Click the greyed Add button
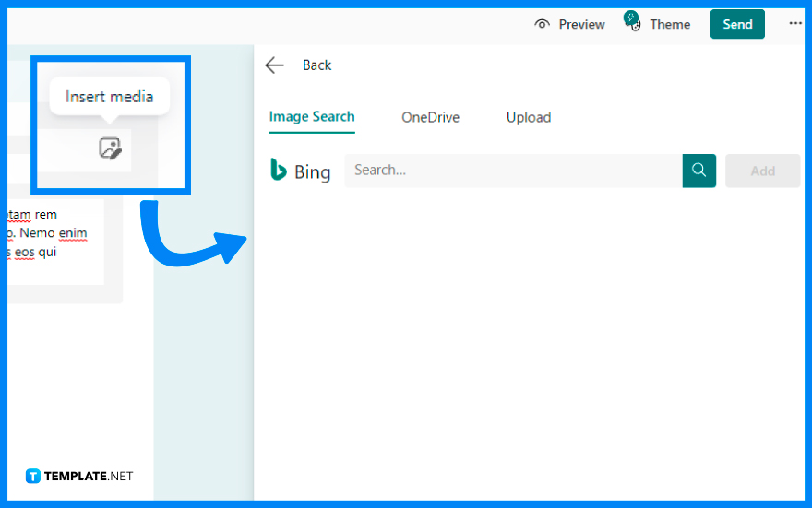812x508 pixels. pyautogui.click(x=763, y=171)
